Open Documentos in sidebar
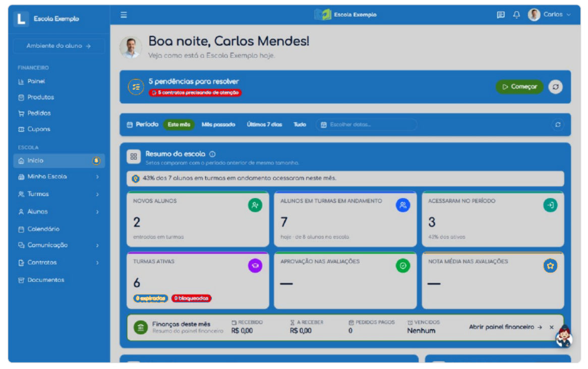 pyautogui.click(x=59, y=280)
